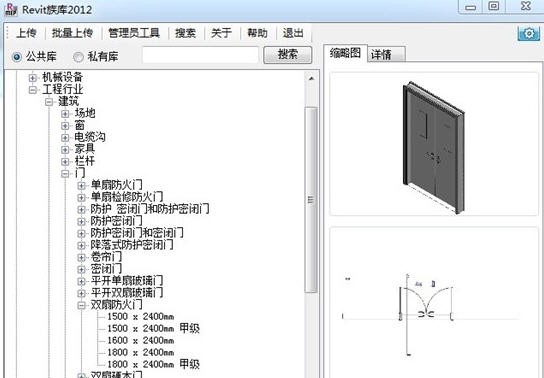Select the 家具 tree label
This screenshot has height=378, width=544.
(85, 149)
